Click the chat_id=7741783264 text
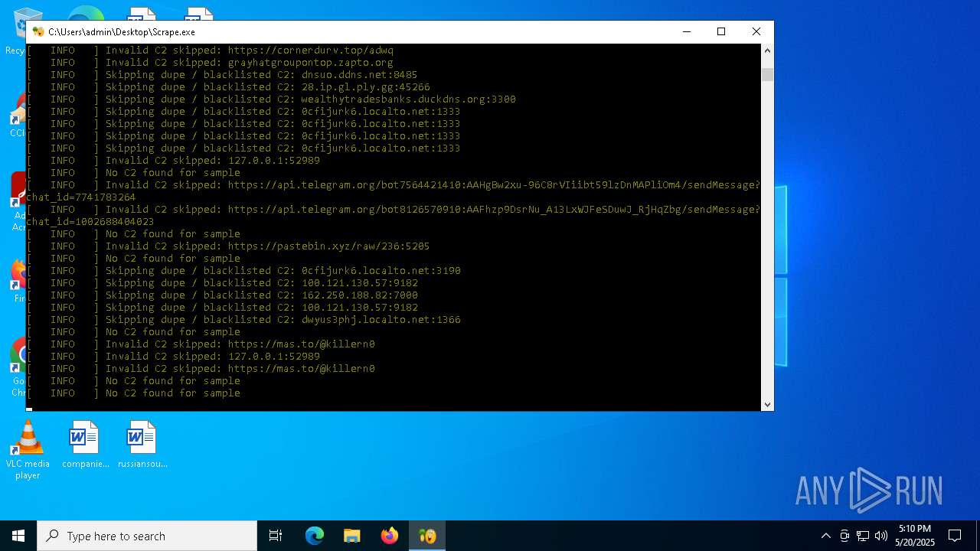This screenshot has width=980, height=551. 81,197
